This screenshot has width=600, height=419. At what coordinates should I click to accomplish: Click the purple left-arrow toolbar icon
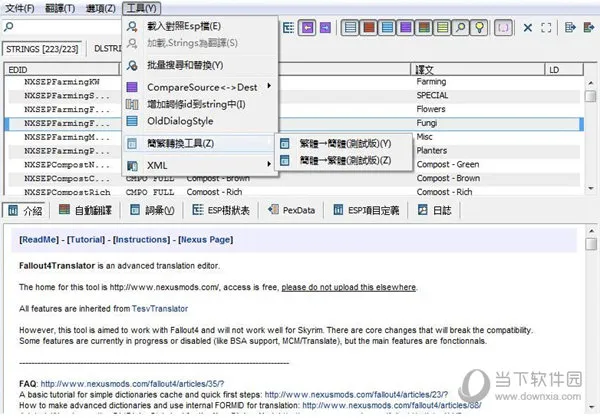(x=308, y=28)
